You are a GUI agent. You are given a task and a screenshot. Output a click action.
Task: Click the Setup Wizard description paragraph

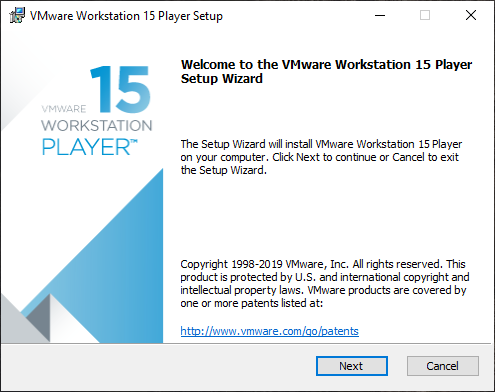[321, 157]
